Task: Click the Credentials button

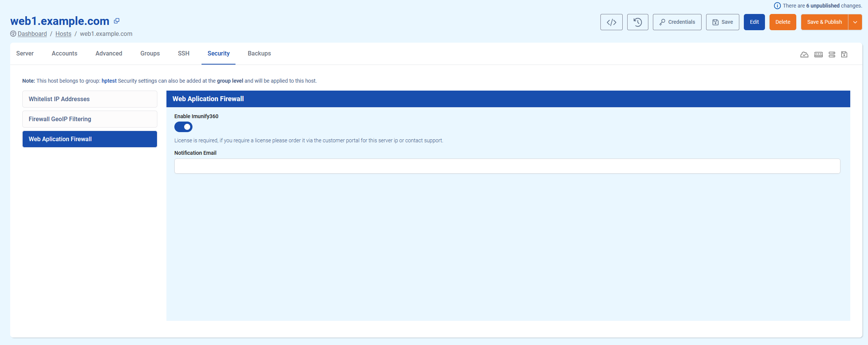Action: tap(677, 22)
